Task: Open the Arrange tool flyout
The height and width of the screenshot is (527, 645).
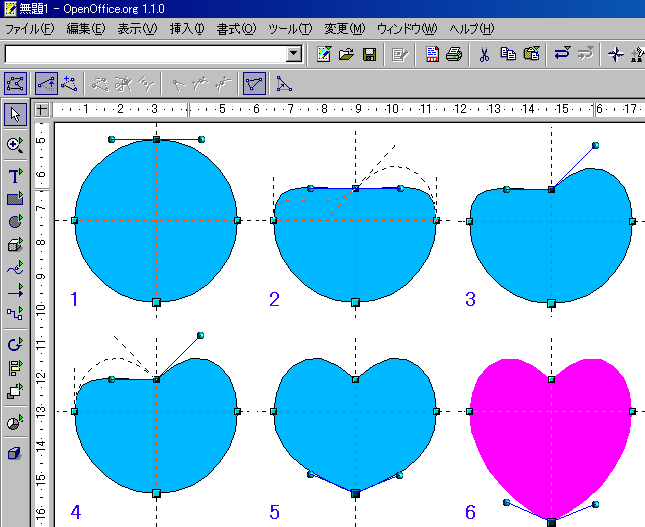Action: [16, 391]
